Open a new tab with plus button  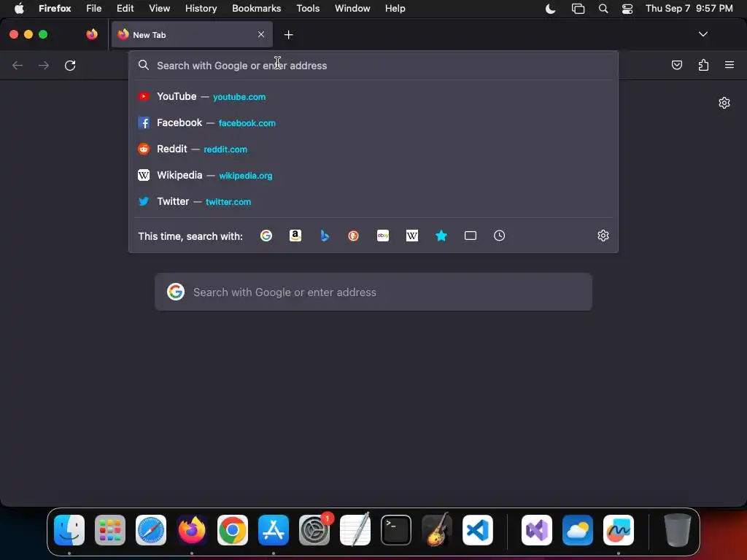[x=288, y=35]
